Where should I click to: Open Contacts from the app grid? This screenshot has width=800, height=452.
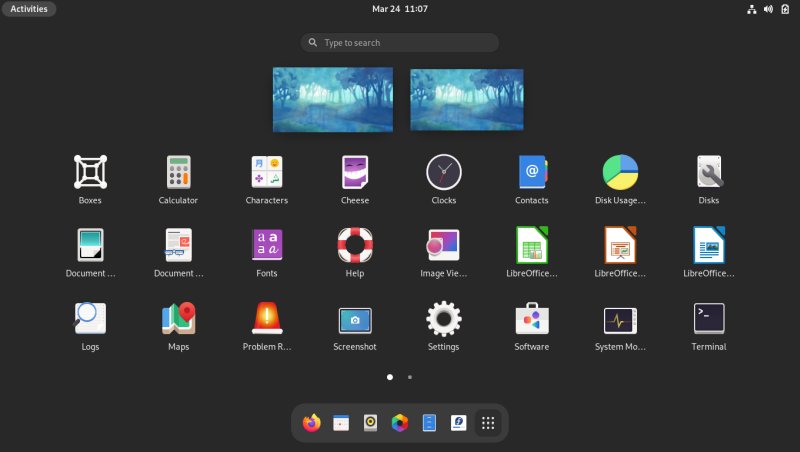pyautogui.click(x=532, y=180)
